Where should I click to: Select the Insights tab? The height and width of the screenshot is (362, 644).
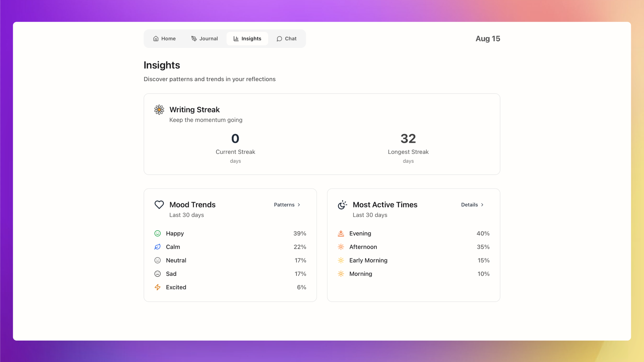[x=247, y=39]
